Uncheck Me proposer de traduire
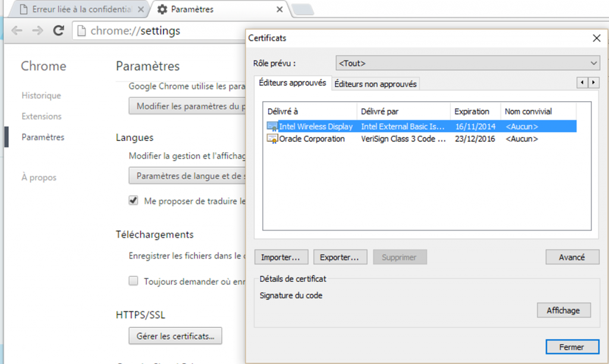This screenshot has height=364, width=609. click(x=133, y=200)
